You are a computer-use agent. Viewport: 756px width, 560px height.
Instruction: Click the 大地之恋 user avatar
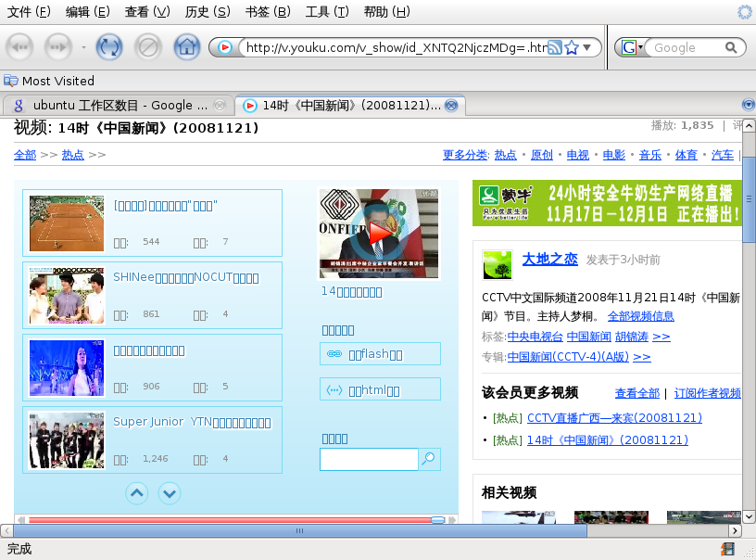498,264
